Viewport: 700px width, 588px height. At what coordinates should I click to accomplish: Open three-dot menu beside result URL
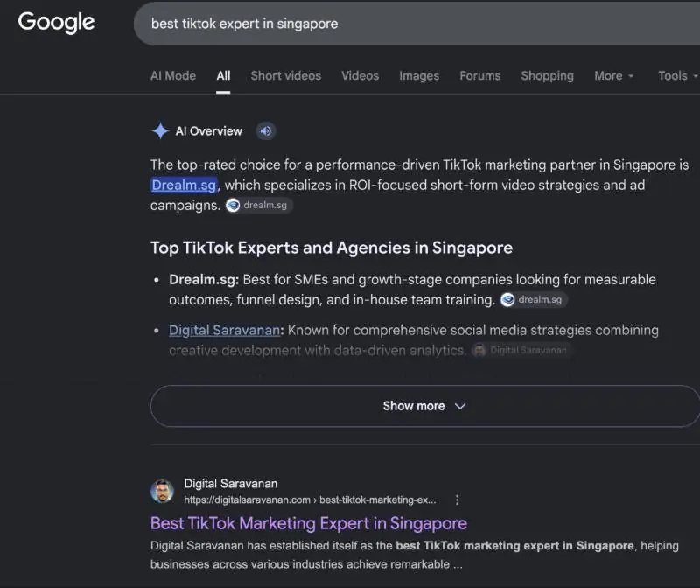pos(457,500)
